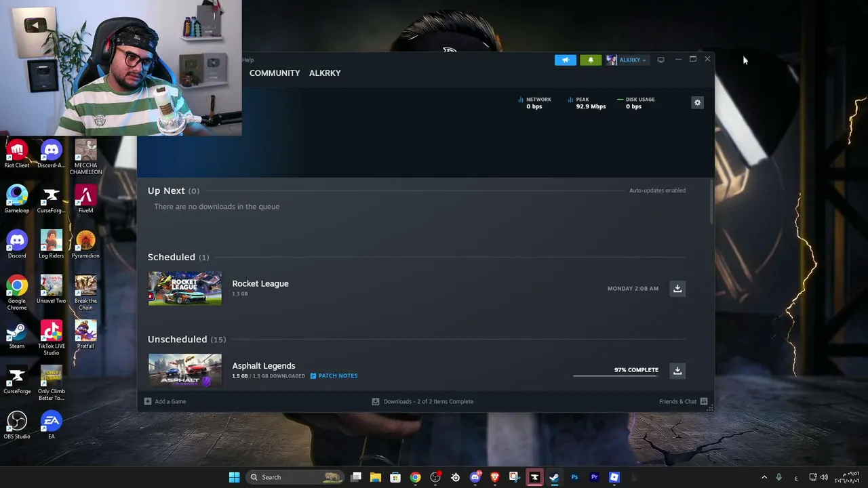Image resolution: width=868 pixels, height=488 pixels.
Task: Open Downloads status at the bottom
Action: 422,401
